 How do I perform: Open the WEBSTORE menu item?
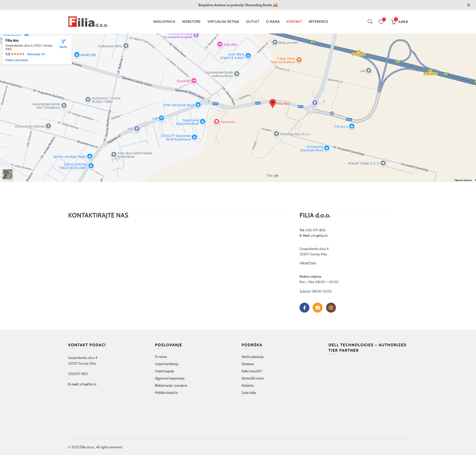click(191, 22)
